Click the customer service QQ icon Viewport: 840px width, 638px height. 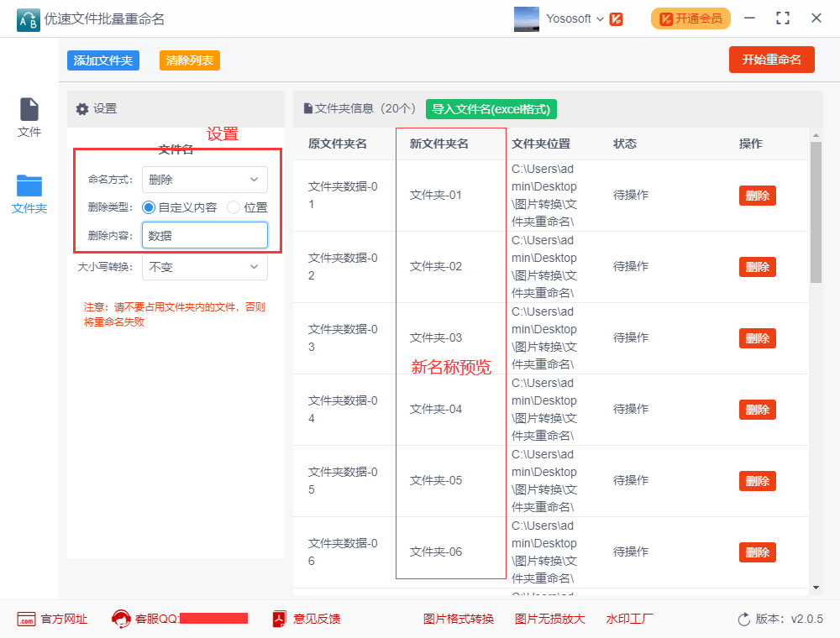121,620
